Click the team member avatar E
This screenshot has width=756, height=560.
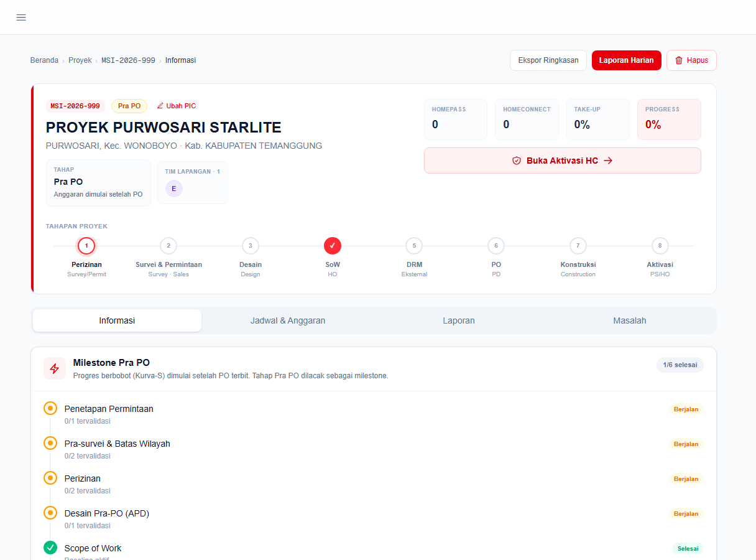(174, 189)
